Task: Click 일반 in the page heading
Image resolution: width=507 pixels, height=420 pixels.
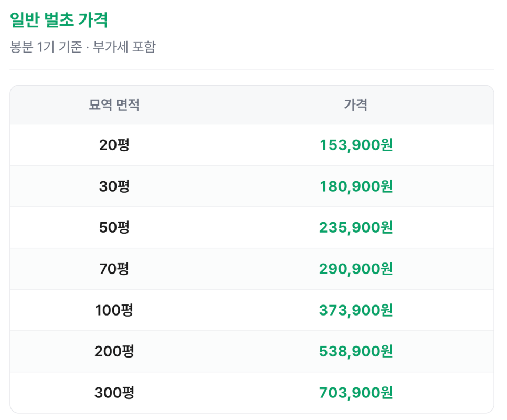Action: pos(25,20)
